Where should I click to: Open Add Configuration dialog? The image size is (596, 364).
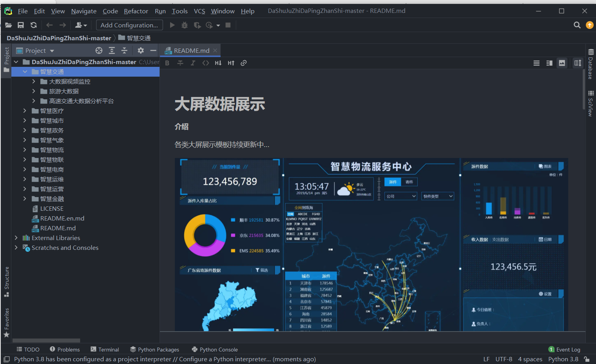[x=129, y=25]
